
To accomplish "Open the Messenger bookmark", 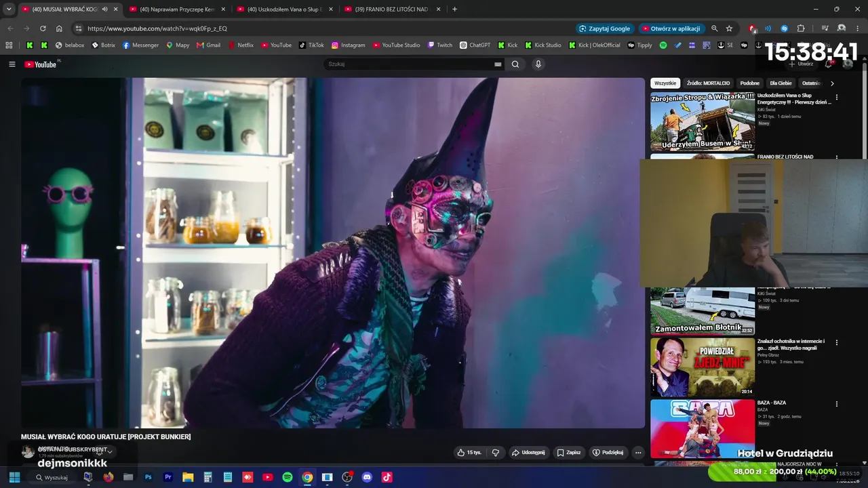I will (x=140, y=45).
